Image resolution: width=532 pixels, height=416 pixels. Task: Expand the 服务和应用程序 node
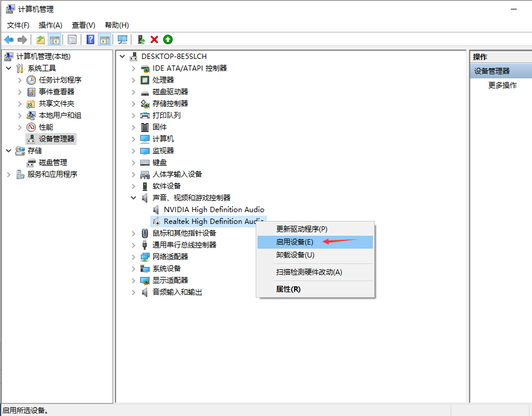8,174
